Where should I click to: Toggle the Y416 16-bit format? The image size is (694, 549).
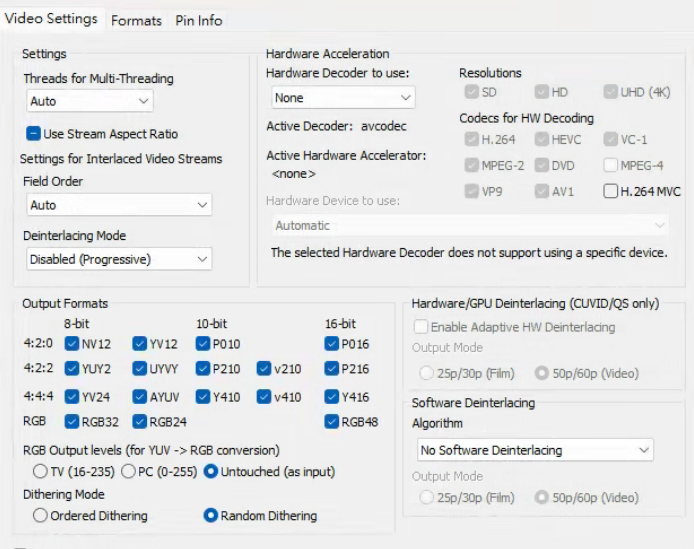click(x=332, y=396)
